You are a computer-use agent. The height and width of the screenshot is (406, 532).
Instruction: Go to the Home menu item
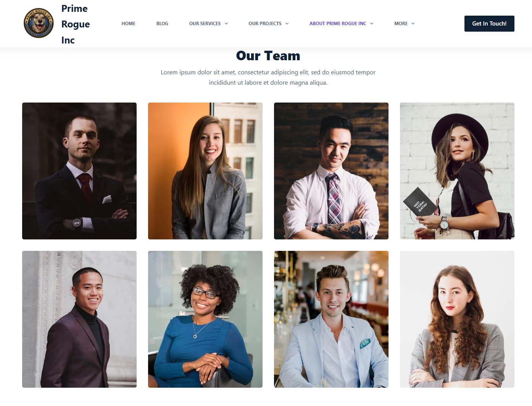coord(129,24)
